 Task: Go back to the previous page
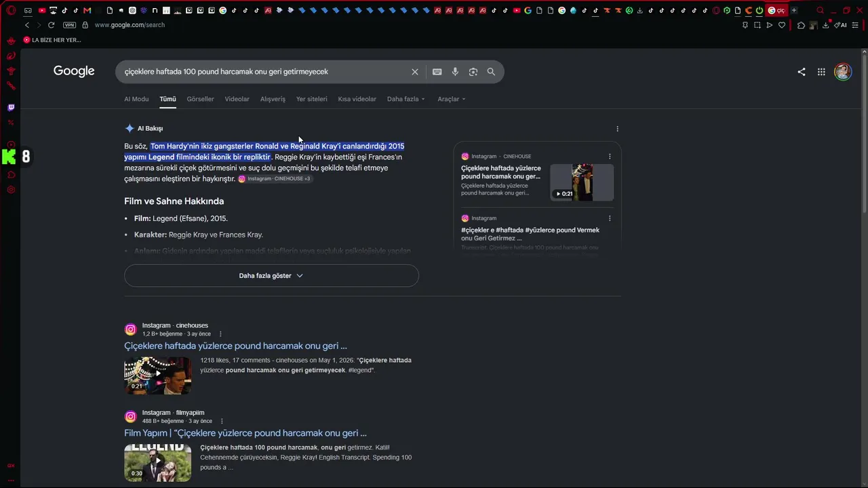click(27, 25)
